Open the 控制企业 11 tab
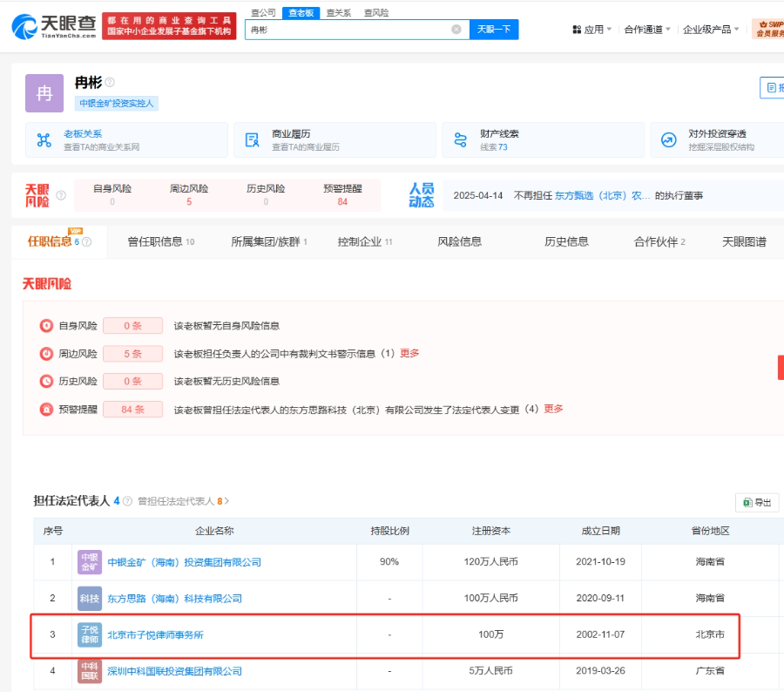 (x=365, y=242)
